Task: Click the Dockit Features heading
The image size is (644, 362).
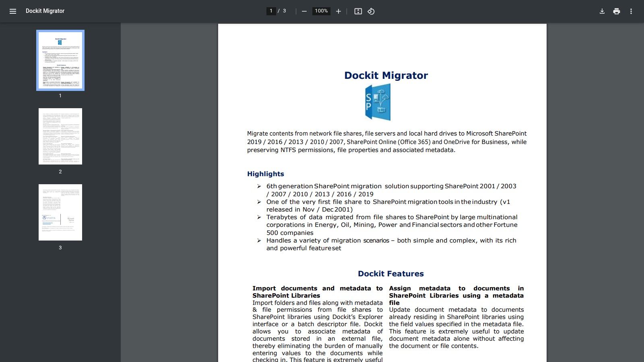Action: pyautogui.click(x=390, y=274)
